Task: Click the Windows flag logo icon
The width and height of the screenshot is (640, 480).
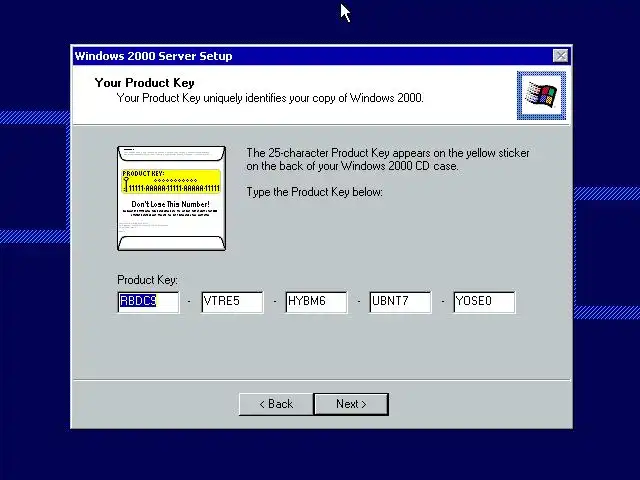Action: pyautogui.click(x=541, y=96)
